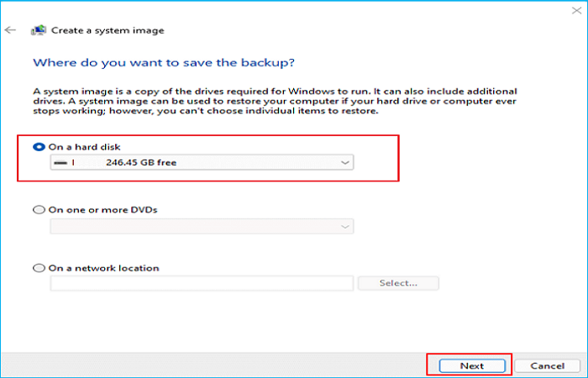Click the 'On one or more DVDs' label text

(103, 210)
